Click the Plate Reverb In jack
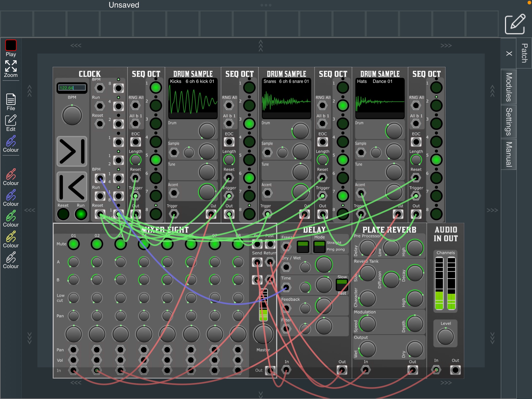 365,370
